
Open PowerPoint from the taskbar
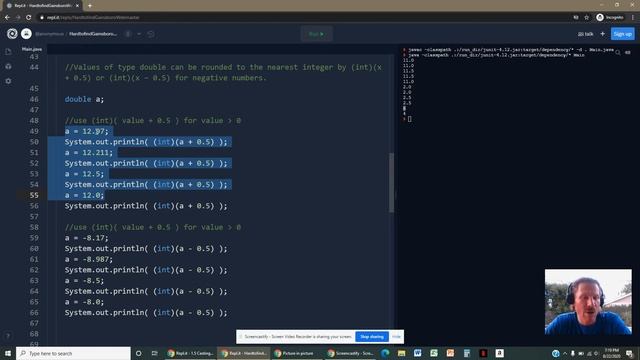click(450, 353)
